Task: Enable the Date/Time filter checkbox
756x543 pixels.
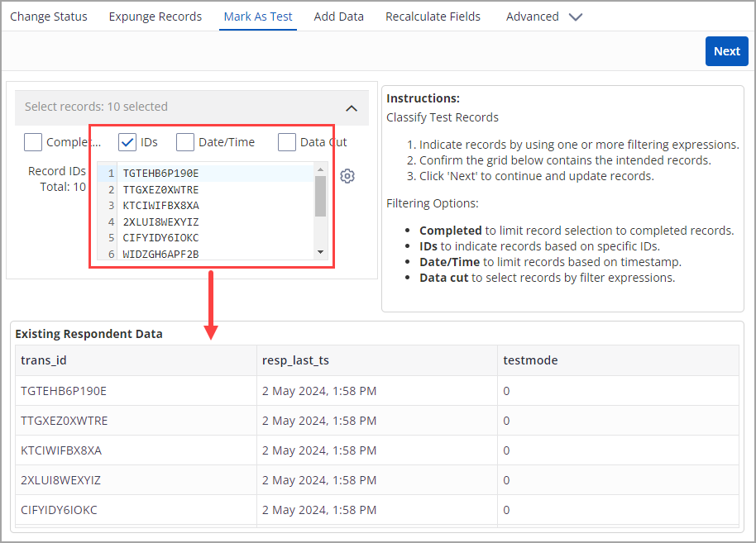Action: pyautogui.click(x=185, y=142)
